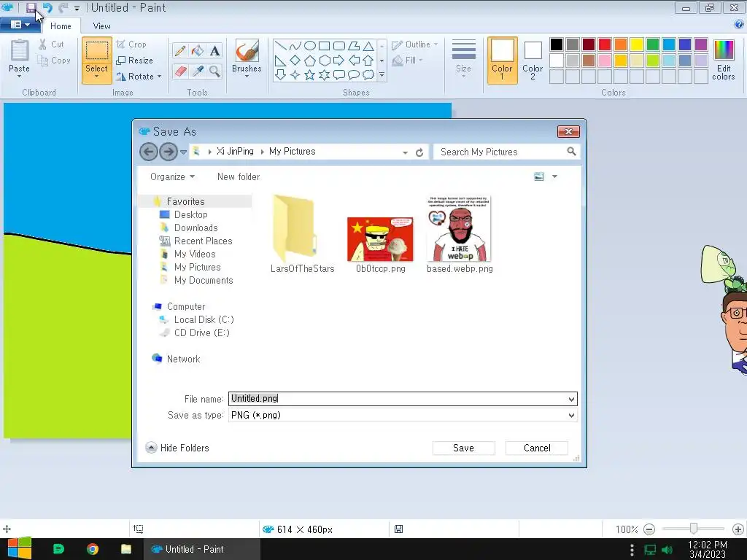Open the Paint file menu dropdown

click(20, 25)
